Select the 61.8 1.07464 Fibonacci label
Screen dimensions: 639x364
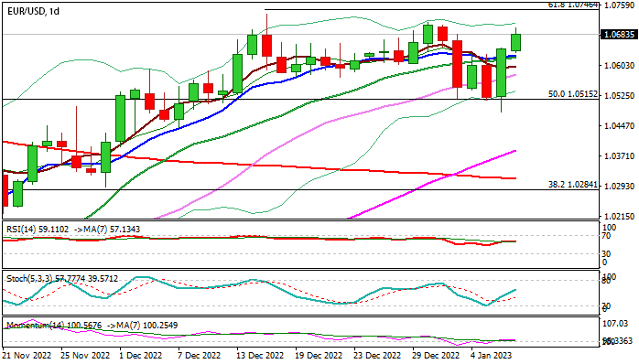click(572, 5)
